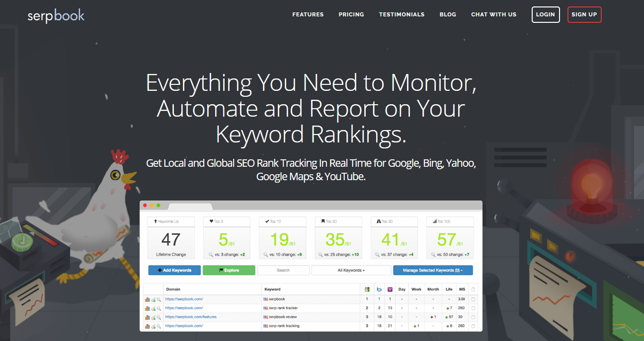Go to the Pricing page
This screenshot has height=341, width=644.
(351, 14)
